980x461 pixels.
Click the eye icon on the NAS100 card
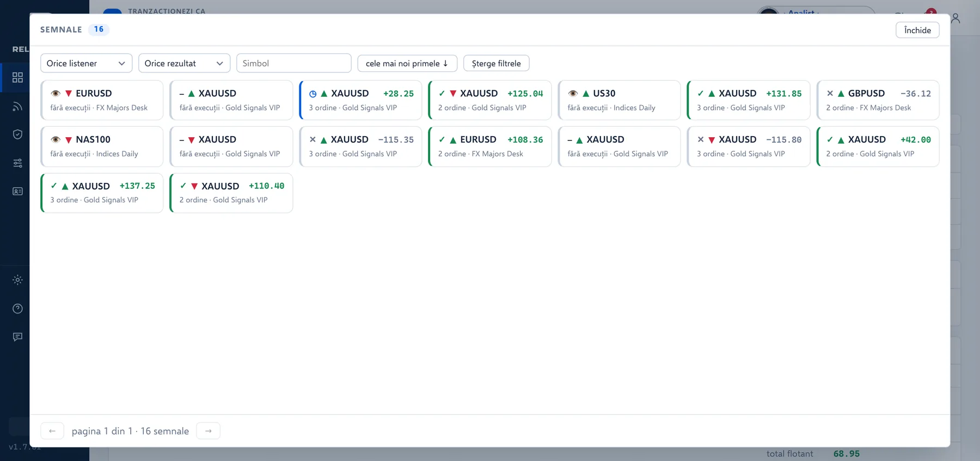click(x=55, y=140)
